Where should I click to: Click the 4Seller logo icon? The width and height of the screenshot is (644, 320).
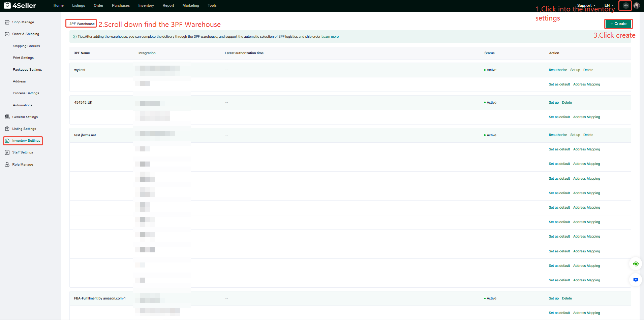(7, 5)
